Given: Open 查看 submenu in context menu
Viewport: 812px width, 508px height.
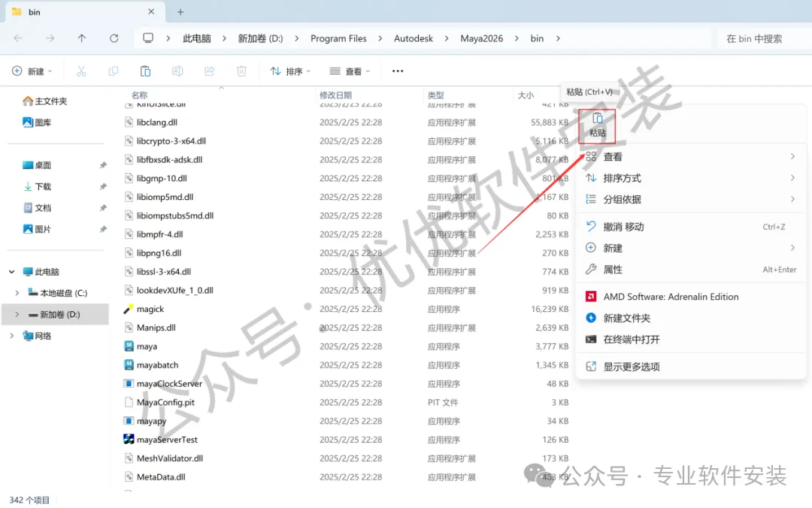Looking at the screenshot, I should click(x=692, y=157).
